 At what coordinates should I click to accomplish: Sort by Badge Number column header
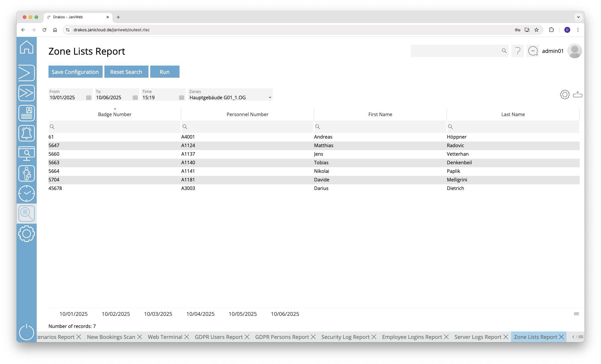114,114
